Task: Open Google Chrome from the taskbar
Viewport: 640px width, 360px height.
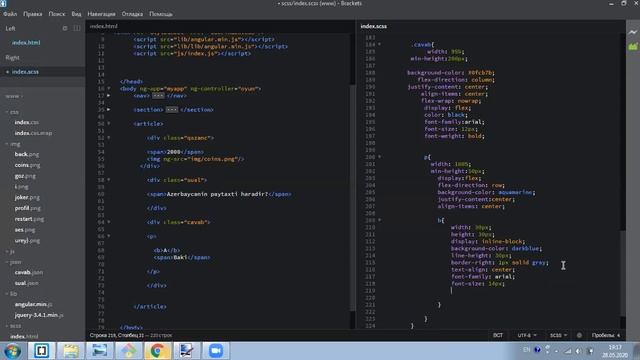Action: coord(157,351)
